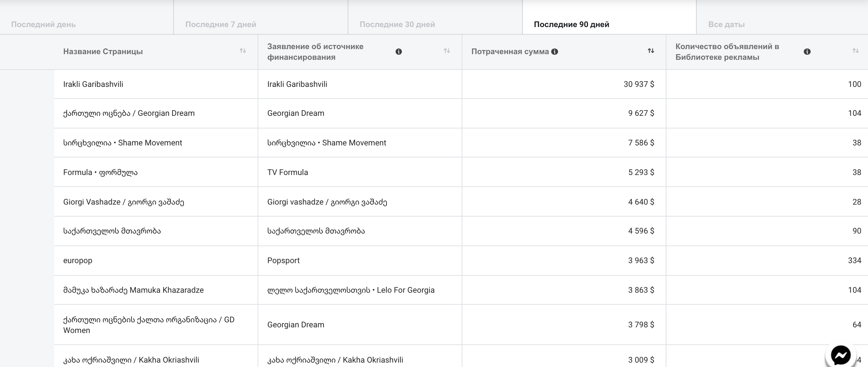This screenshot has height=367, width=868.
Task: Click Название Страницы column header
Action: pos(103,52)
